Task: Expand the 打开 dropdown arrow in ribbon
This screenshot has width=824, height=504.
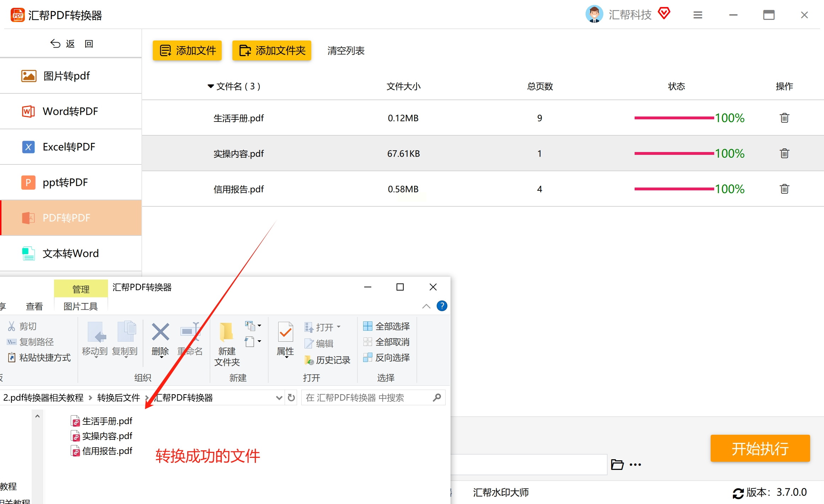Action: (339, 326)
